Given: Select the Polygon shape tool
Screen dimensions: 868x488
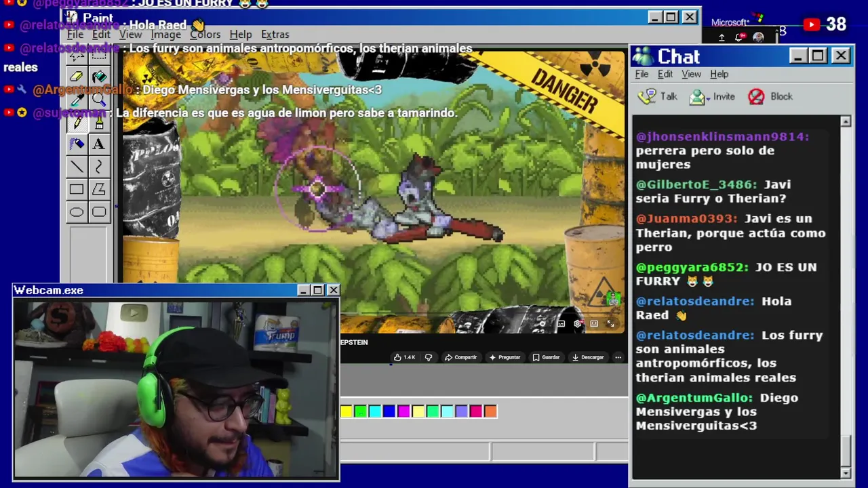Looking at the screenshot, I should click(99, 190).
